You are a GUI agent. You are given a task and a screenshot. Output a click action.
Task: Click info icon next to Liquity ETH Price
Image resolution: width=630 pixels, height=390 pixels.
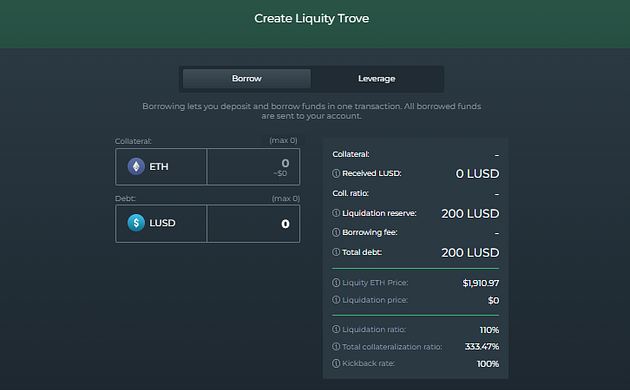[x=336, y=282]
